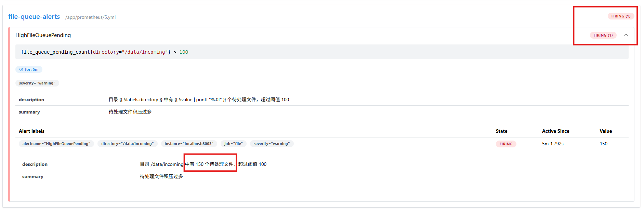Click the instance="localhost:8003" label badge

(x=189, y=144)
